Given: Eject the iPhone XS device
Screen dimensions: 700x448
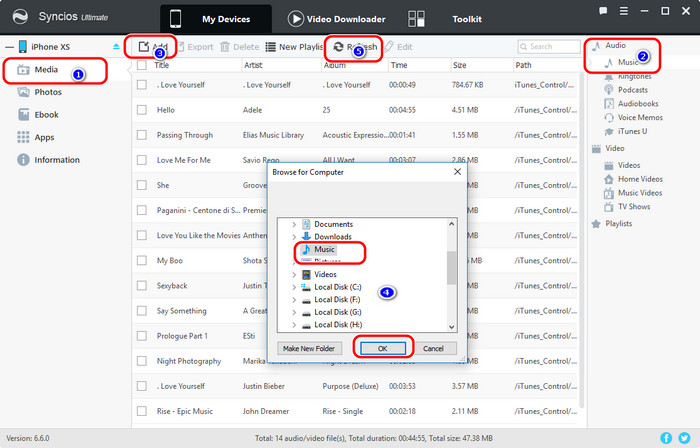Looking at the screenshot, I should [116, 46].
